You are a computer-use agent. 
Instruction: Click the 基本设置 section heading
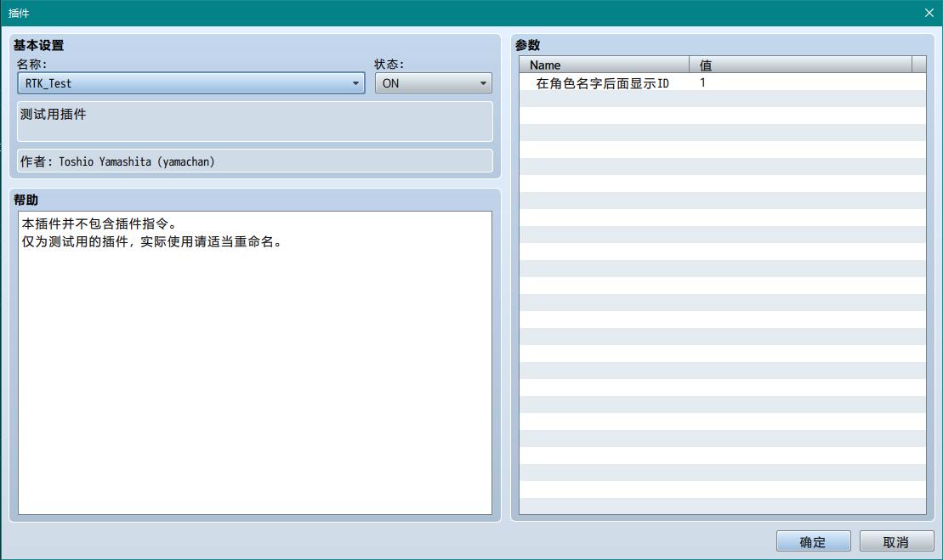click(x=38, y=45)
